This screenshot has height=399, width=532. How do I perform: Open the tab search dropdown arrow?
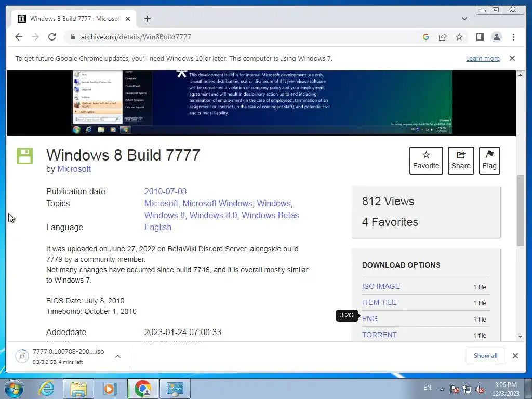point(464,19)
